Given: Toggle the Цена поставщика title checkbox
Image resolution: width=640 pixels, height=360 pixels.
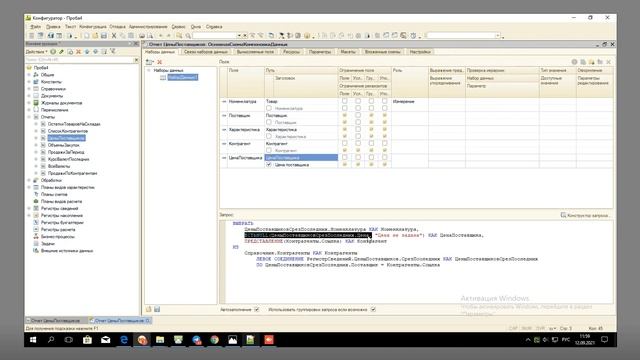Looking at the screenshot, I should tap(269, 164).
